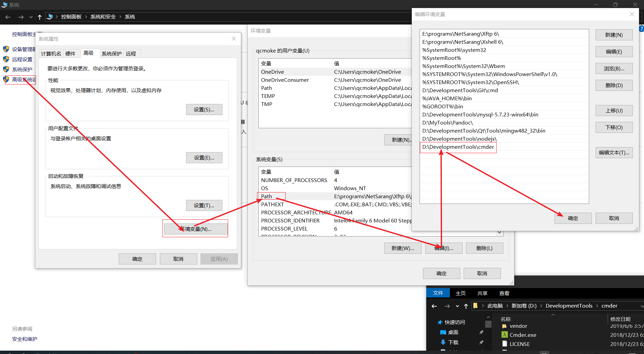The width and height of the screenshot is (644, 354).
Task: Click the LICENSE file icon
Action: coord(504,344)
